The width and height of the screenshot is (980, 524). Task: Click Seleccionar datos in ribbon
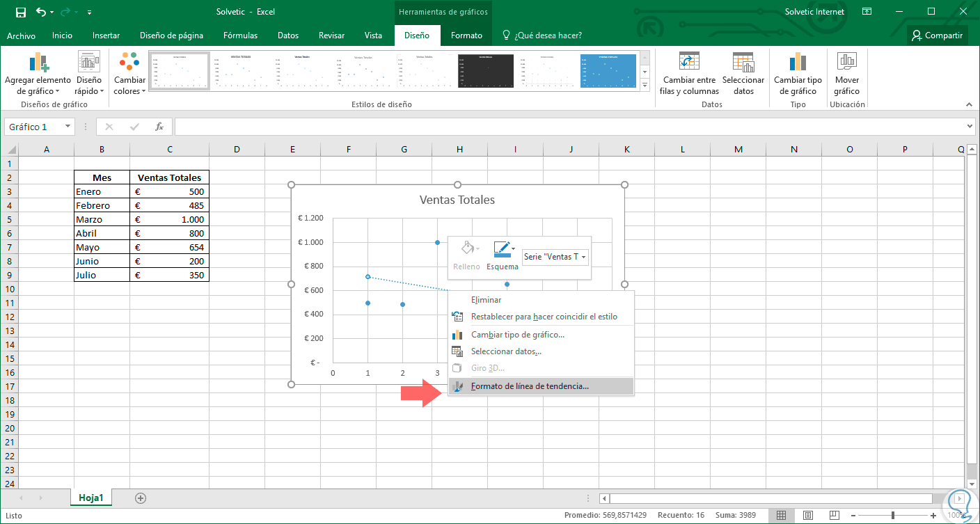click(743, 74)
